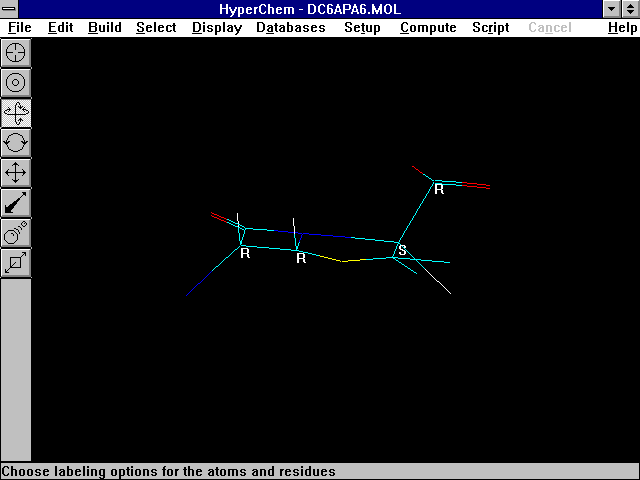Open the Edit menu
This screenshot has height=480, width=640.
click(x=60, y=27)
